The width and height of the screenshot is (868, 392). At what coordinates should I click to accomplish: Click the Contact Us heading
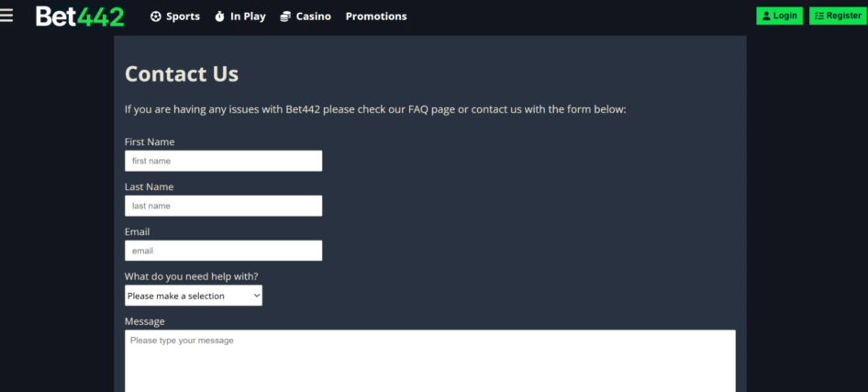[x=182, y=74]
